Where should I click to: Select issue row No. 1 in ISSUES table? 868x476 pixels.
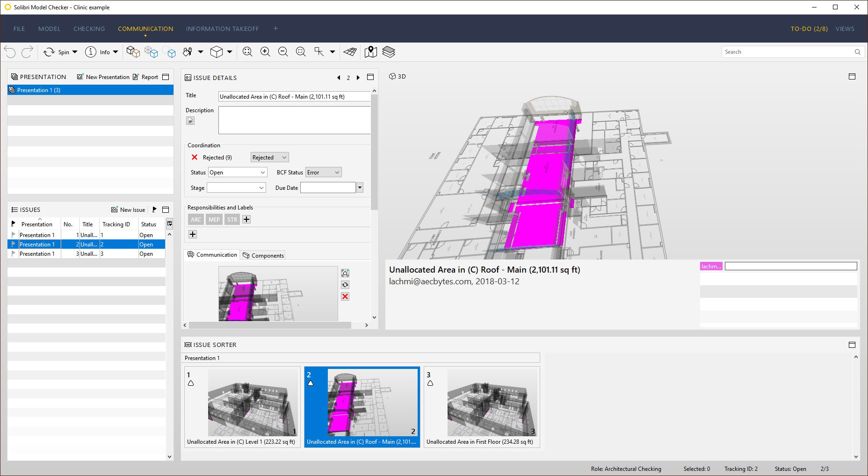(87, 235)
